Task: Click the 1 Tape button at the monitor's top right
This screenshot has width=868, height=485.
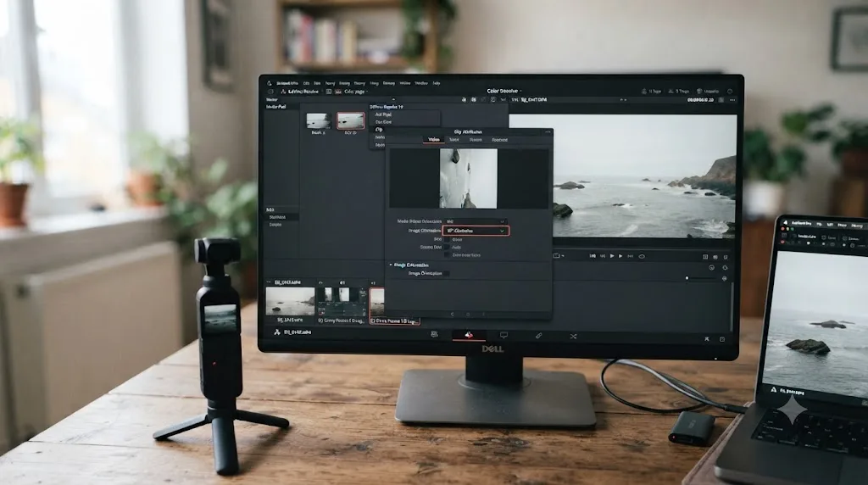Action: pyautogui.click(x=650, y=92)
